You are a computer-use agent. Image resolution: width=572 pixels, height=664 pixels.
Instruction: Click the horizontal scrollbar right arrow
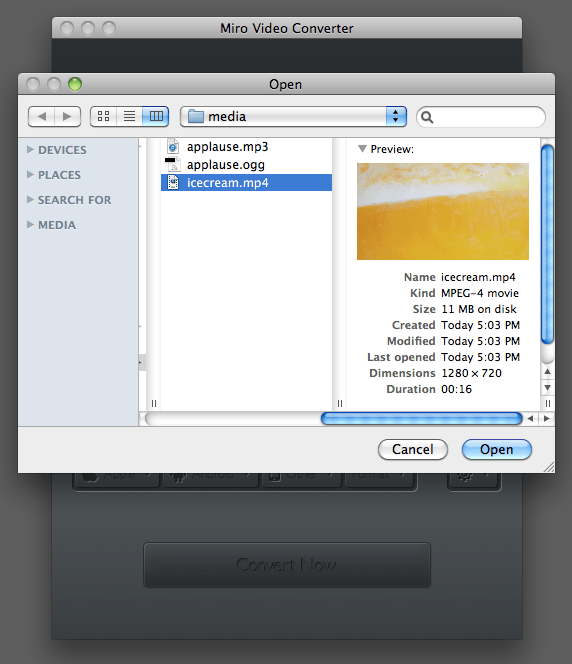(x=547, y=418)
